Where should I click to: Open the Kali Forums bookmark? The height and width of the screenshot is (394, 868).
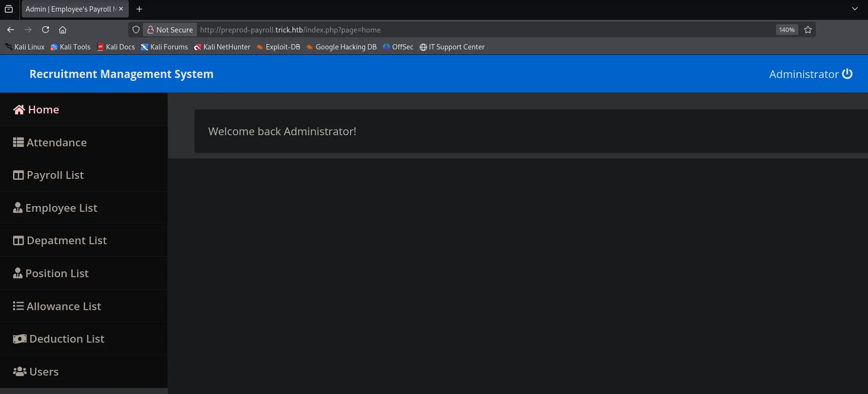pos(165,47)
